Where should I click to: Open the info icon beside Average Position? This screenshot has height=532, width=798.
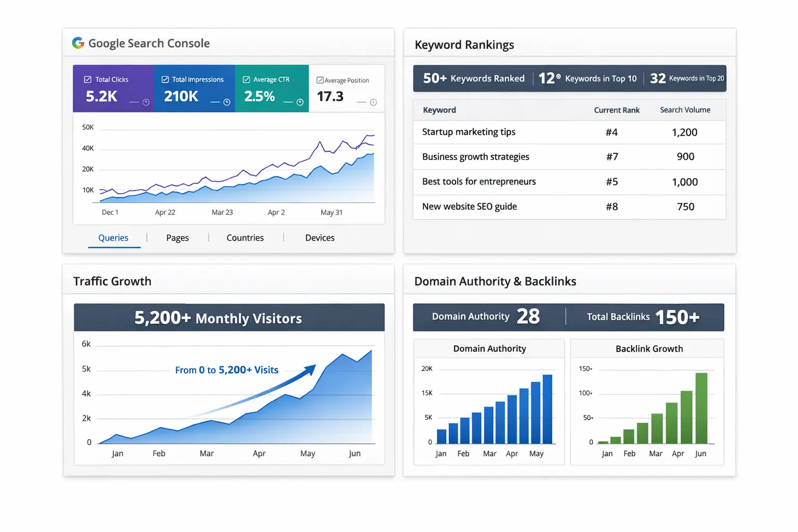373,103
